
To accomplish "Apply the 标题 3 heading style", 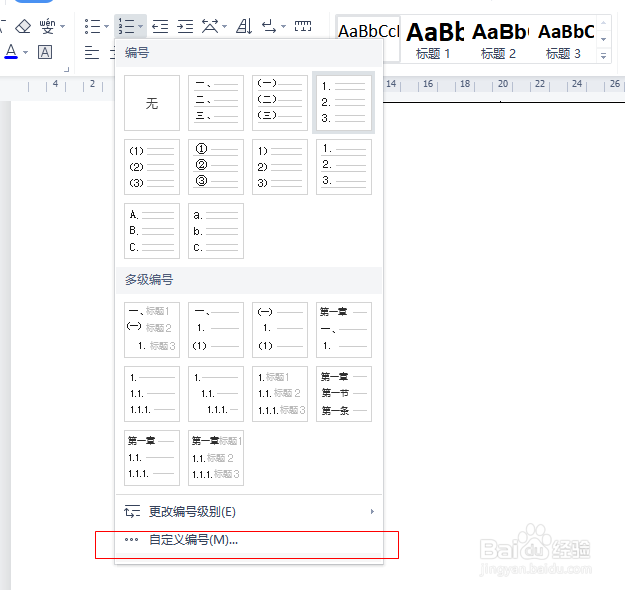I will coord(564,39).
